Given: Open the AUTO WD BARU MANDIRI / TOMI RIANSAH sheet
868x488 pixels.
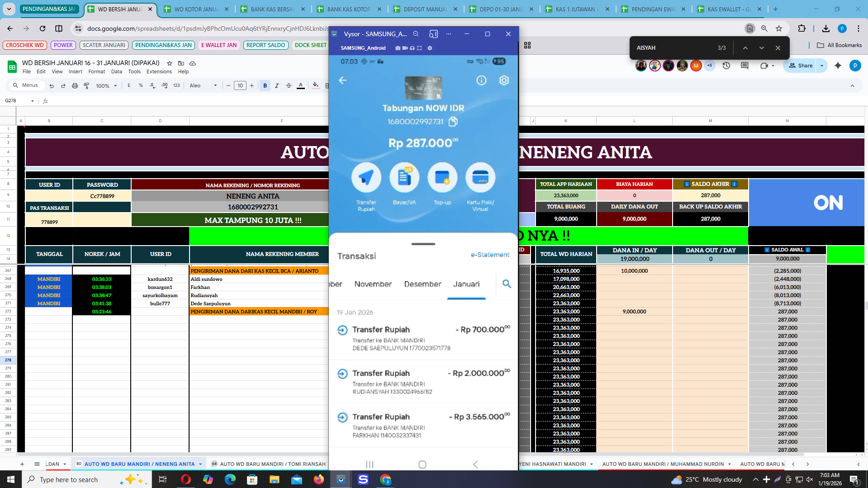Looking at the screenshot, I should coord(273,464).
